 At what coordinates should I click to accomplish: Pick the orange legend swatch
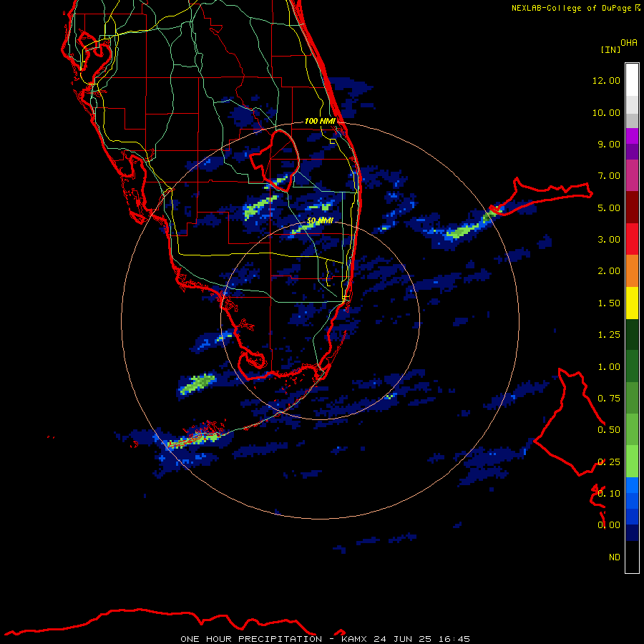click(632, 271)
